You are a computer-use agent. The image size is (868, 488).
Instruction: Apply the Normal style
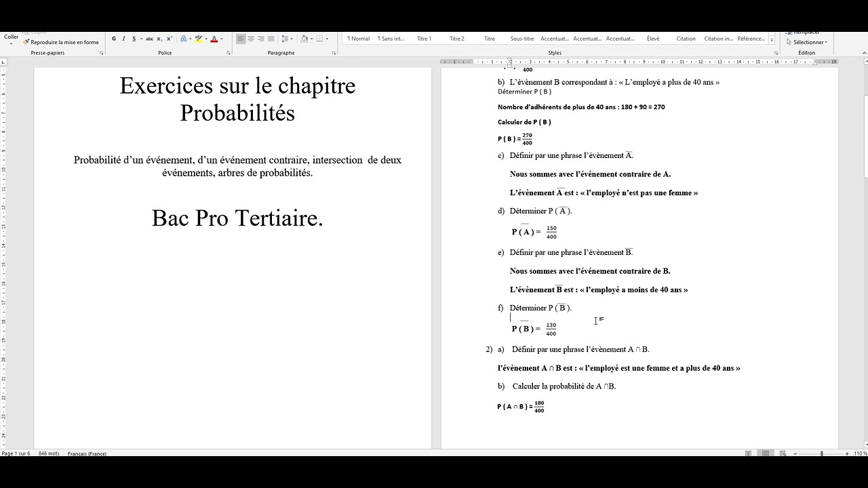358,39
